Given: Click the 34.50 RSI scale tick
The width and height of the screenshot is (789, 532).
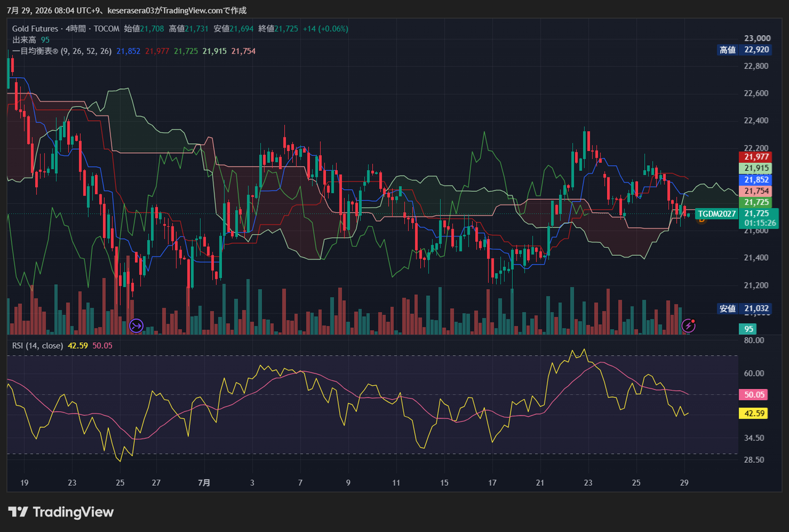Looking at the screenshot, I should [x=754, y=438].
